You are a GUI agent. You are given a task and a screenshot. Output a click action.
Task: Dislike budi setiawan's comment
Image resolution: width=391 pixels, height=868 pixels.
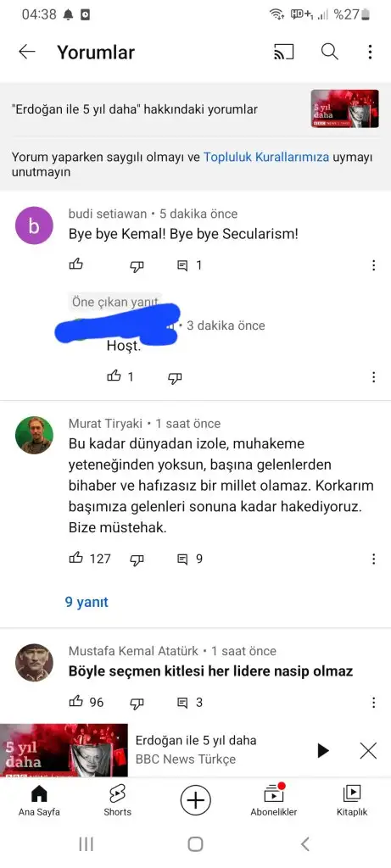(137, 265)
